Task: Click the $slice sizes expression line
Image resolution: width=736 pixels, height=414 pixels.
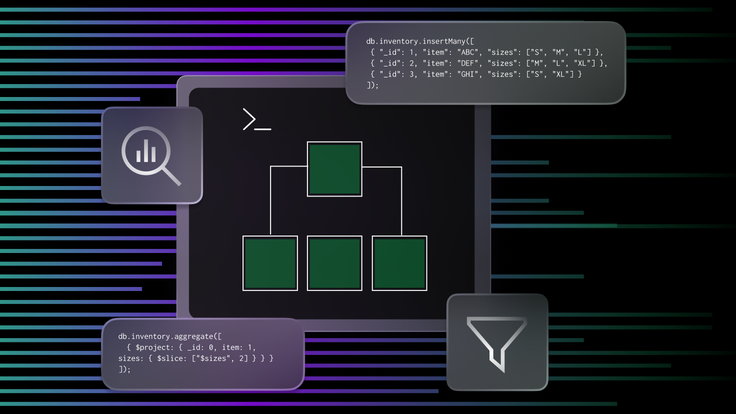Action: 196,358
